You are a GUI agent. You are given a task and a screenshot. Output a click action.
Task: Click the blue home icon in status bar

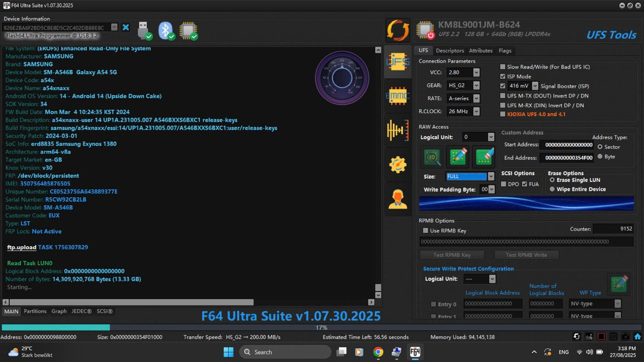tap(637, 337)
